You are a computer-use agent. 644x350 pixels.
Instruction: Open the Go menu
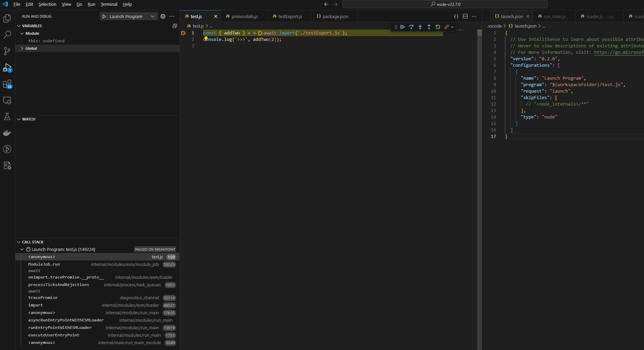[79, 4]
